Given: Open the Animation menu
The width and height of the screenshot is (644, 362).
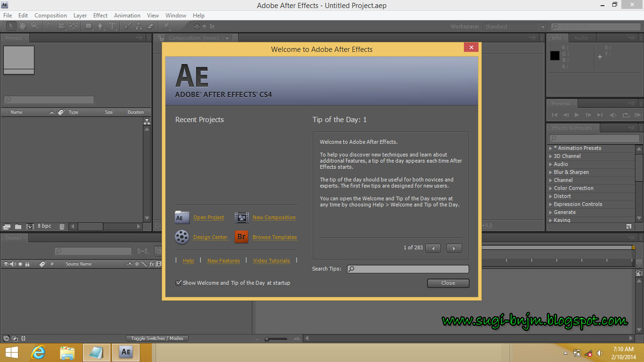Looking at the screenshot, I should [x=127, y=16].
